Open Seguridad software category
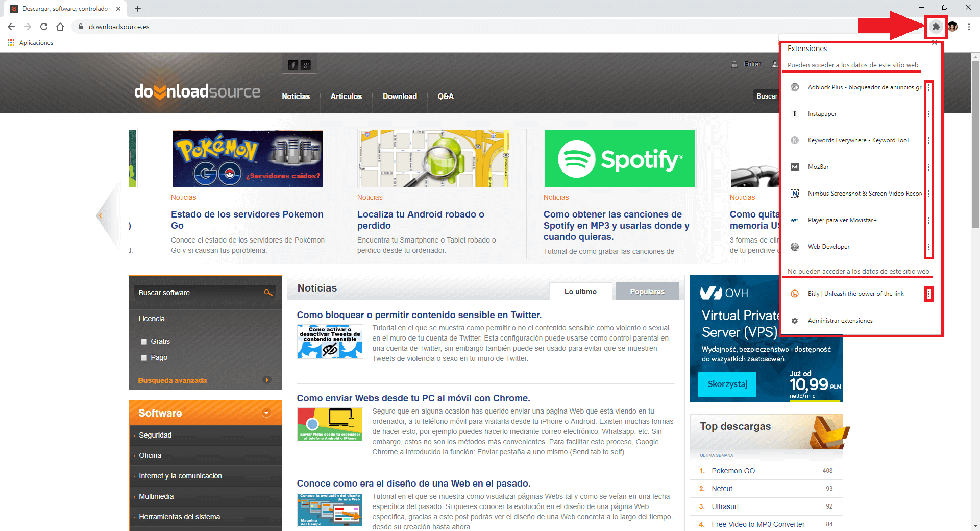Screen dimensions: 980x531 (x=155, y=435)
